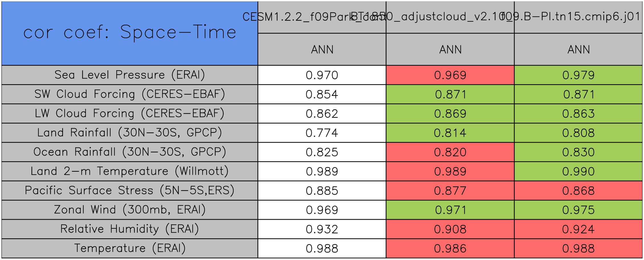Image resolution: width=644 pixels, height=260 pixels.
Task: Select the Sea Level Pressure (ERAI) row label
Action: click(130, 75)
